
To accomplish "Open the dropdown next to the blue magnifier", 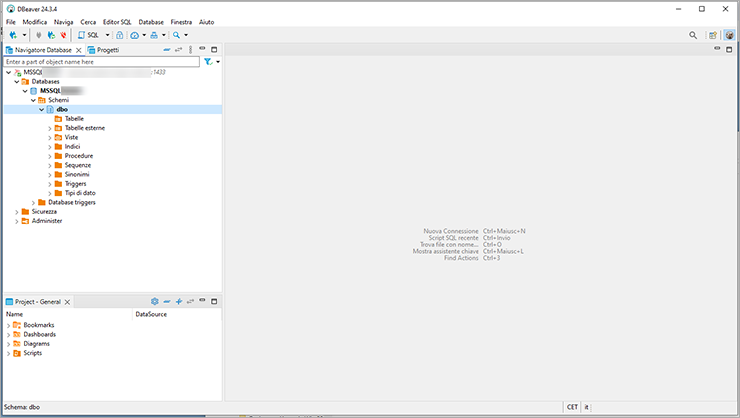I will click(186, 35).
